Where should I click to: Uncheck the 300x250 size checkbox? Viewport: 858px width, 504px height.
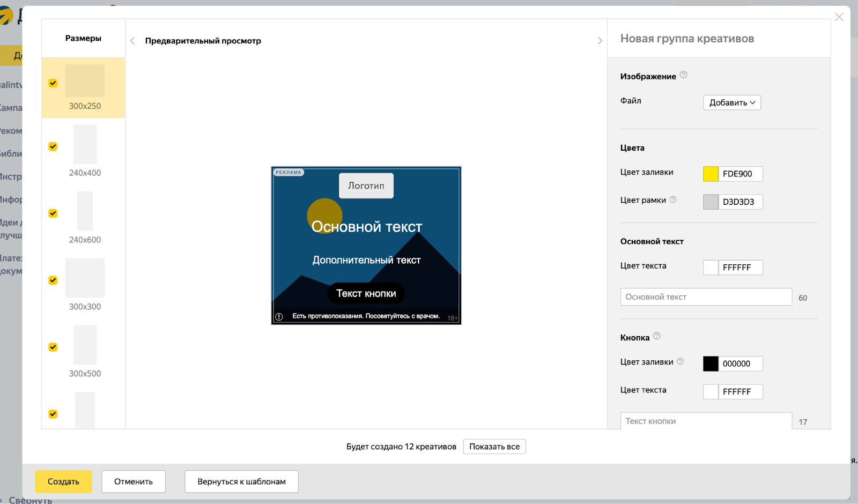click(53, 83)
